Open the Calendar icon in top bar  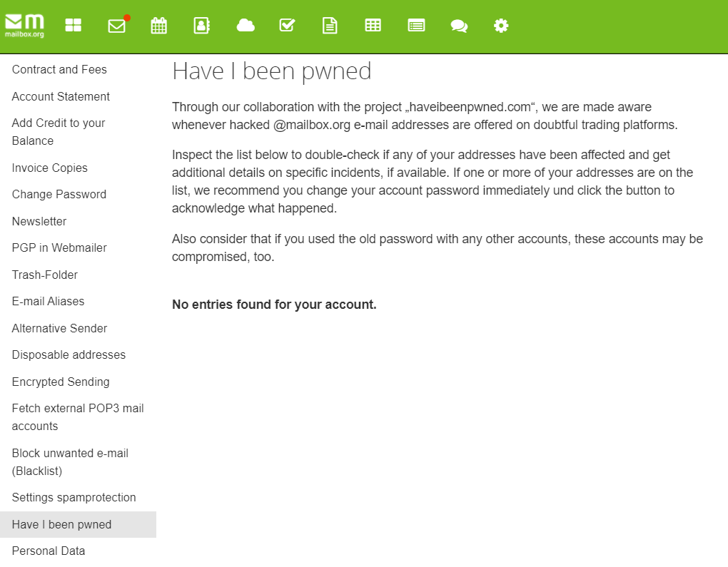coord(158,26)
